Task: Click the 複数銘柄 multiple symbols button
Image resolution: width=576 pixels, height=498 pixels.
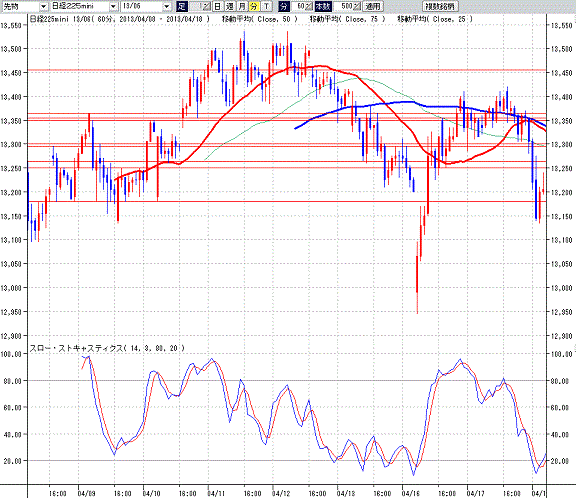Action: point(440,6)
